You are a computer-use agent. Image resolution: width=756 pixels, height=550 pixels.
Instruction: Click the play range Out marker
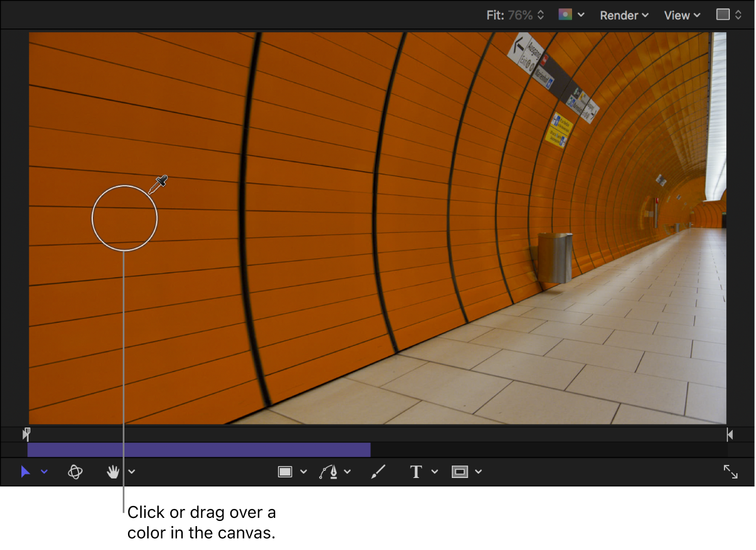[729, 435]
